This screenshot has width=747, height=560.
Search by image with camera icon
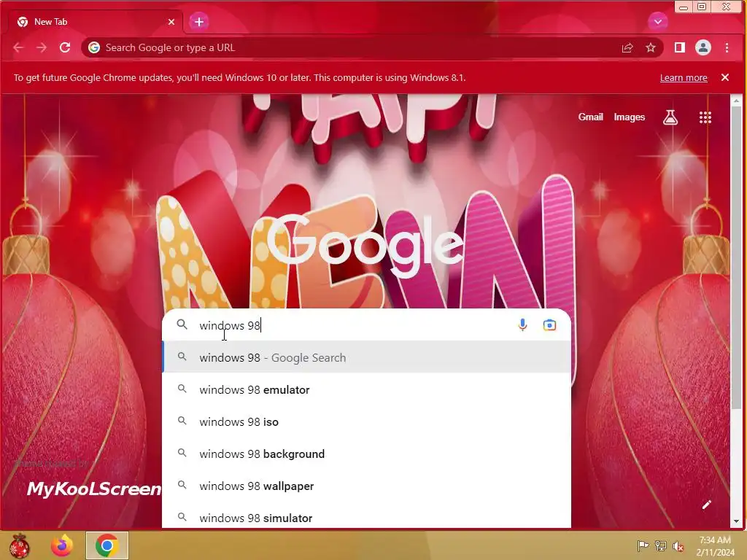coord(549,324)
